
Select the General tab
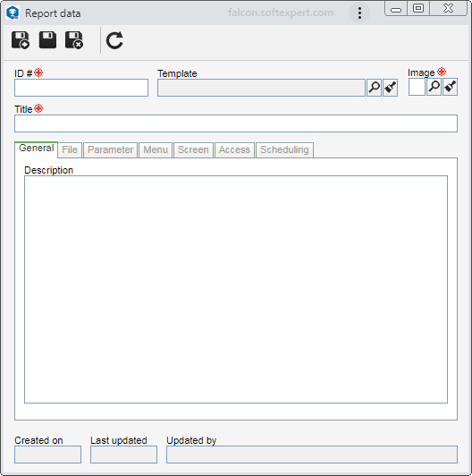(37, 149)
